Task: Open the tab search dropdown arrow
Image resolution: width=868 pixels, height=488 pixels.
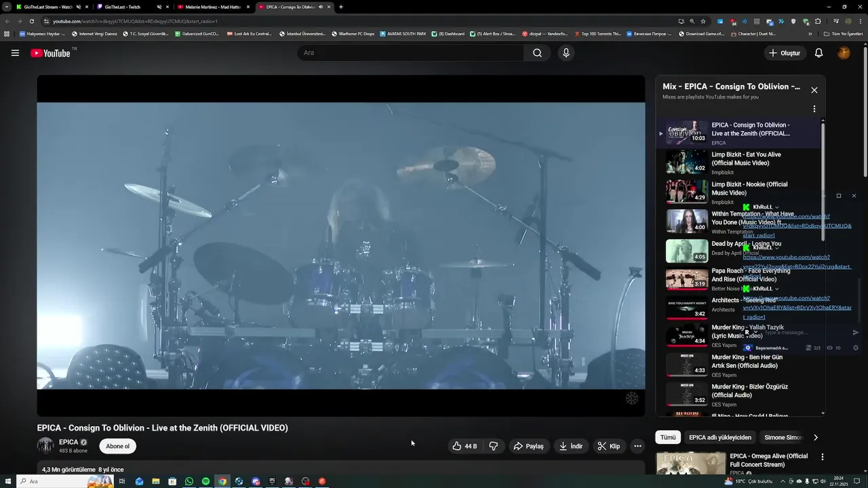Action: click(6, 7)
